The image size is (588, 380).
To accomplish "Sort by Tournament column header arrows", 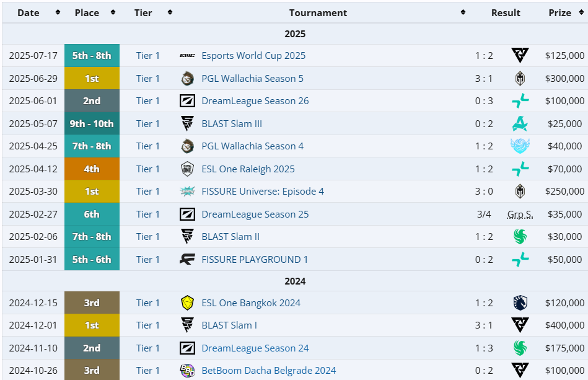I will pos(463,12).
